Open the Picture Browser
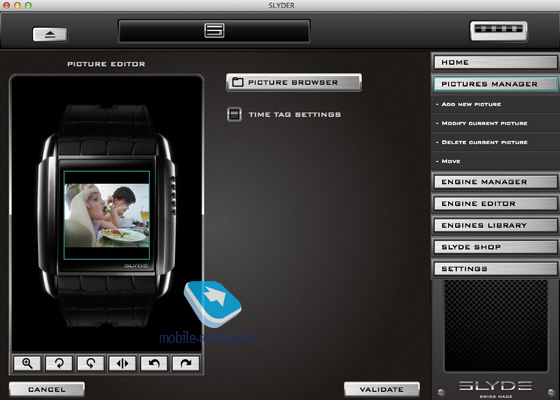Screen dimensions: 560x400 pos(294,82)
